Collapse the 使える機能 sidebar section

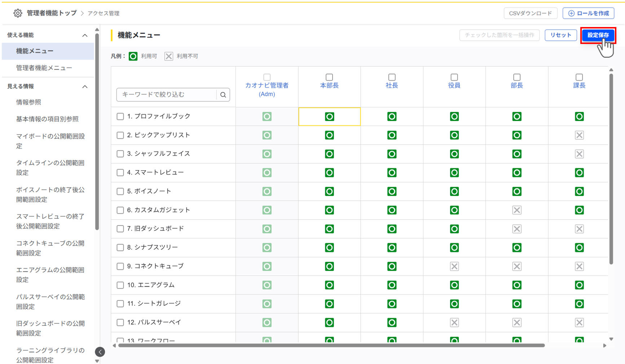tap(85, 35)
